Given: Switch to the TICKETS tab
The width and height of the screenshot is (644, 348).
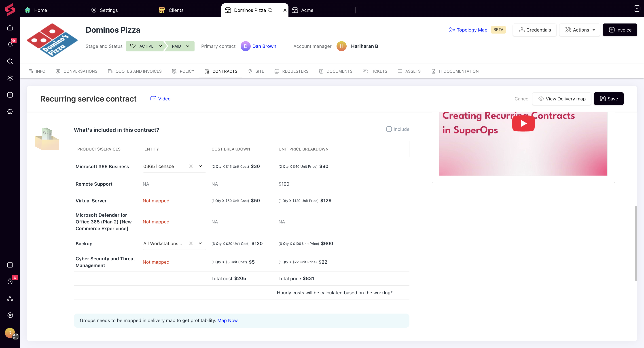Looking at the screenshot, I should 375,71.
